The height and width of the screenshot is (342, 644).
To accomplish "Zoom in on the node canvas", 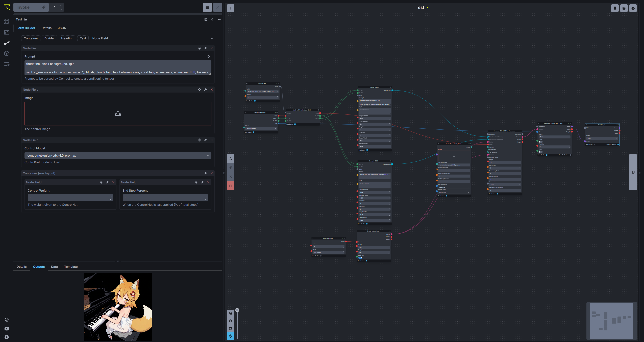I will (x=231, y=313).
